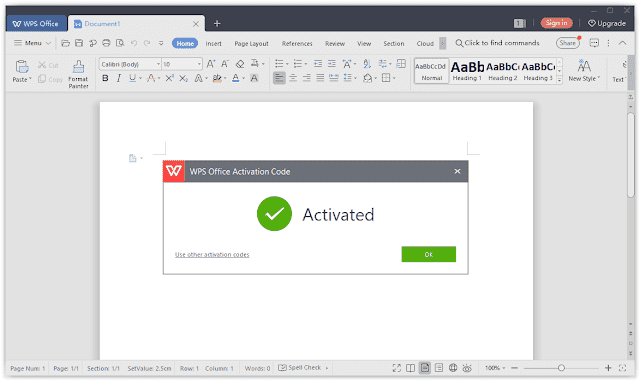Open the font color dropdown arrow

244,78
